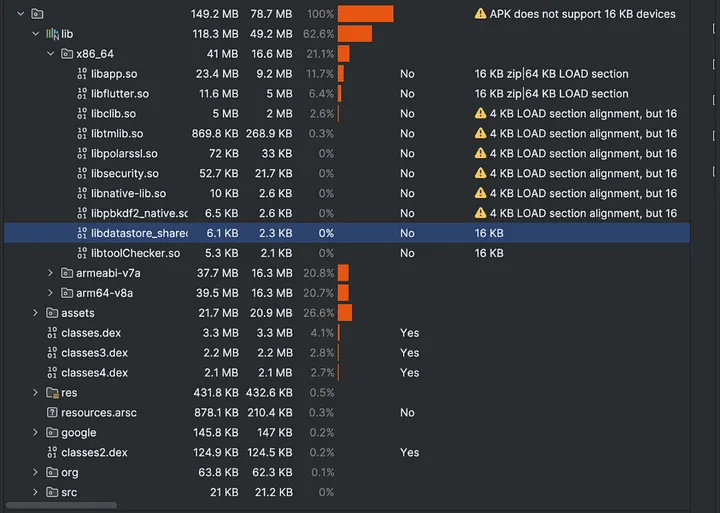Click the res folder icon

pyautogui.click(x=52, y=393)
